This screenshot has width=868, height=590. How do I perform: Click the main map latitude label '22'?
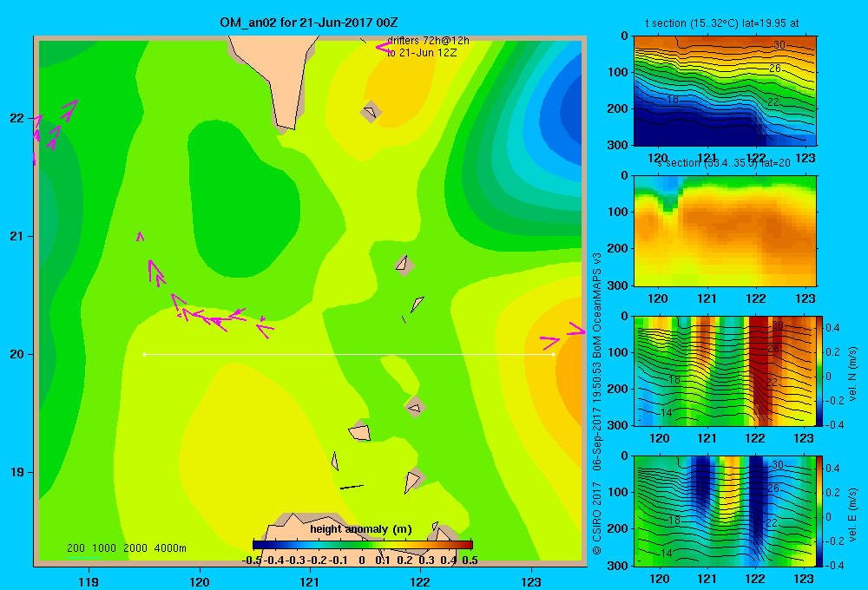pyautogui.click(x=16, y=118)
